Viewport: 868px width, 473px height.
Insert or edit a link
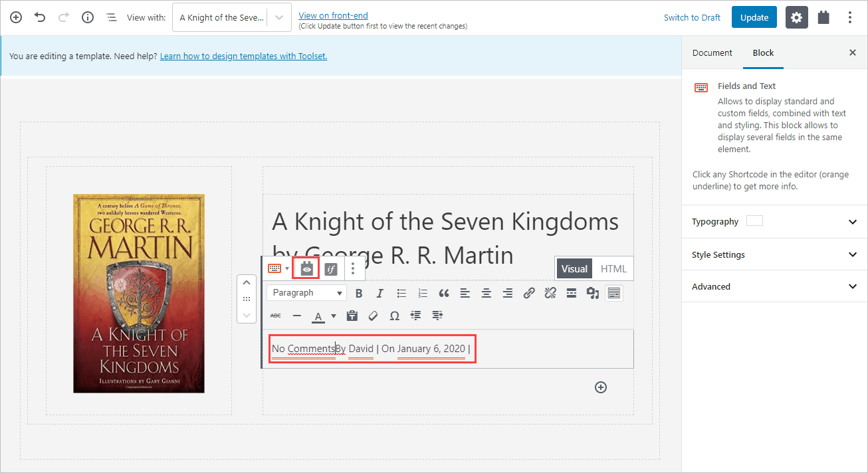(x=529, y=293)
